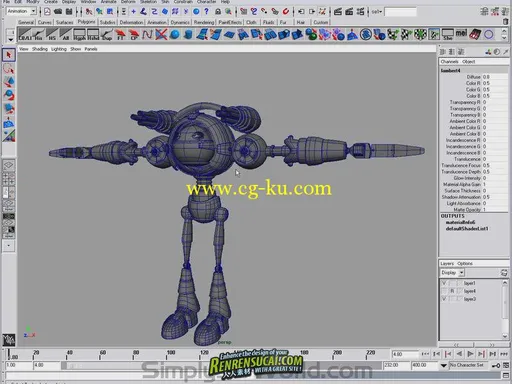Go to start of playback range
This screenshot has height=384, width=512.
[x=425, y=354]
